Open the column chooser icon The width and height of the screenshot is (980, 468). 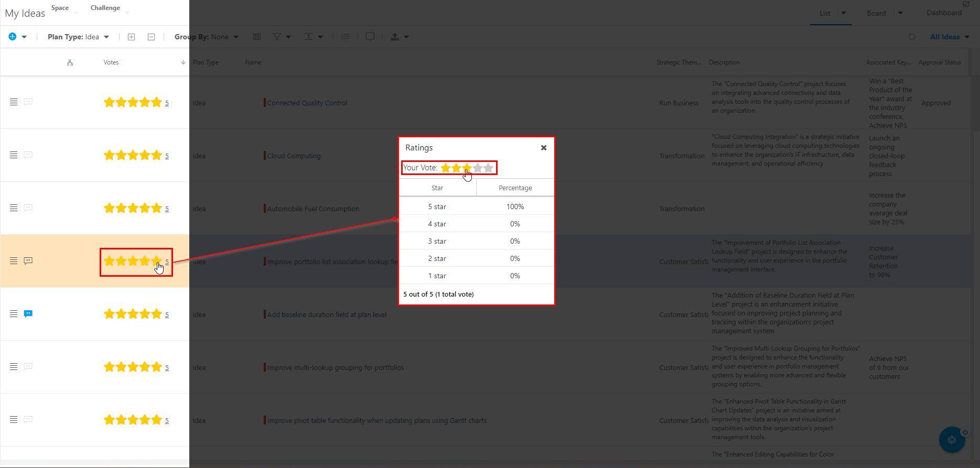tap(257, 37)
